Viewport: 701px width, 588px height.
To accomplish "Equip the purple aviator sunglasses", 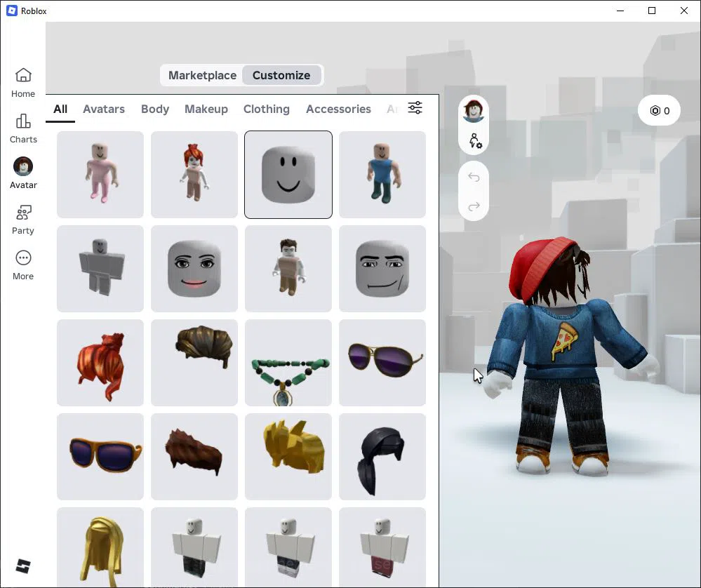I will click(382, 363).
